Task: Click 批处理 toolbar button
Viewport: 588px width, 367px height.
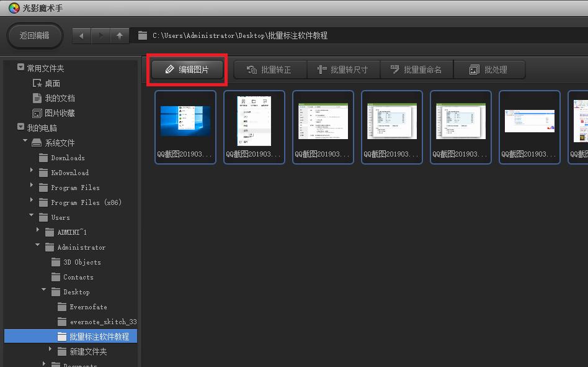Action: click(x=489, y=70)
